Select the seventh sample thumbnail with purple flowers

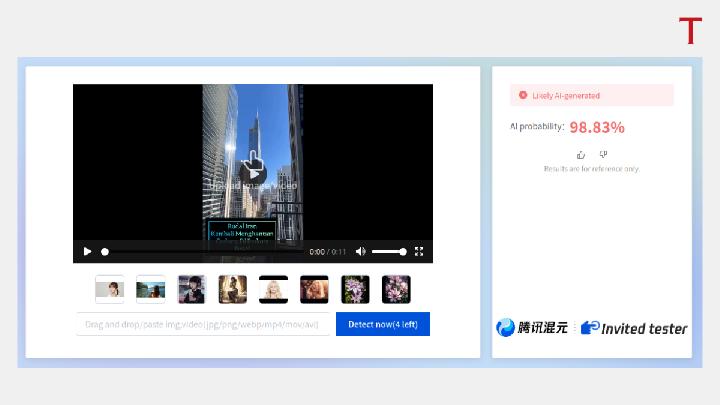point(356,289)
